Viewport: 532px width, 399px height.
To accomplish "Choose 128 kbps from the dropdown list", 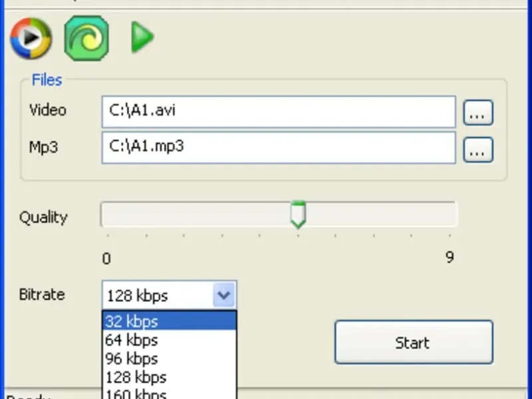I will click(x=170, y=377).
